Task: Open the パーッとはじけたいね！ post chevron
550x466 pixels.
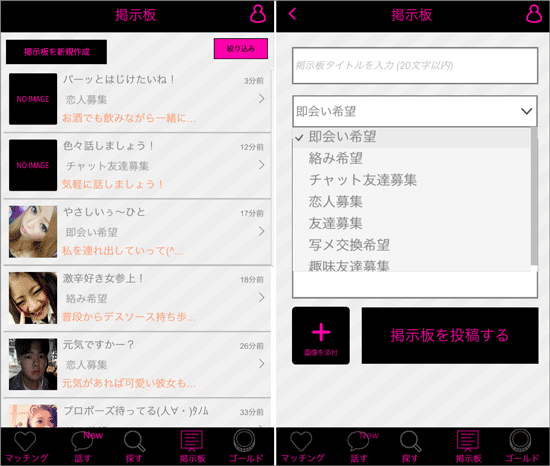Action: [x=261, y=99]
